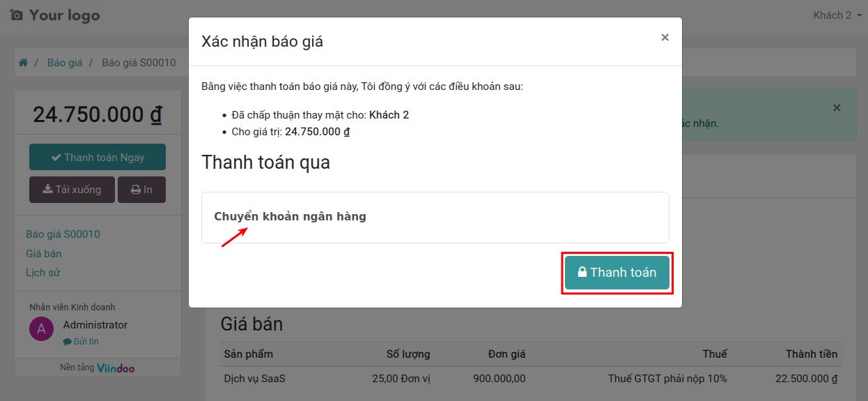Navigate to Giá bán sidebar section

tap(43, 254)
